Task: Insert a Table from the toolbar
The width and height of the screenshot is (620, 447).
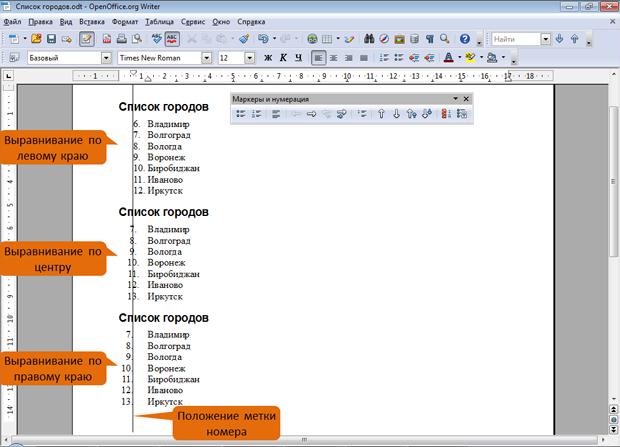Action: click(327, 39)
